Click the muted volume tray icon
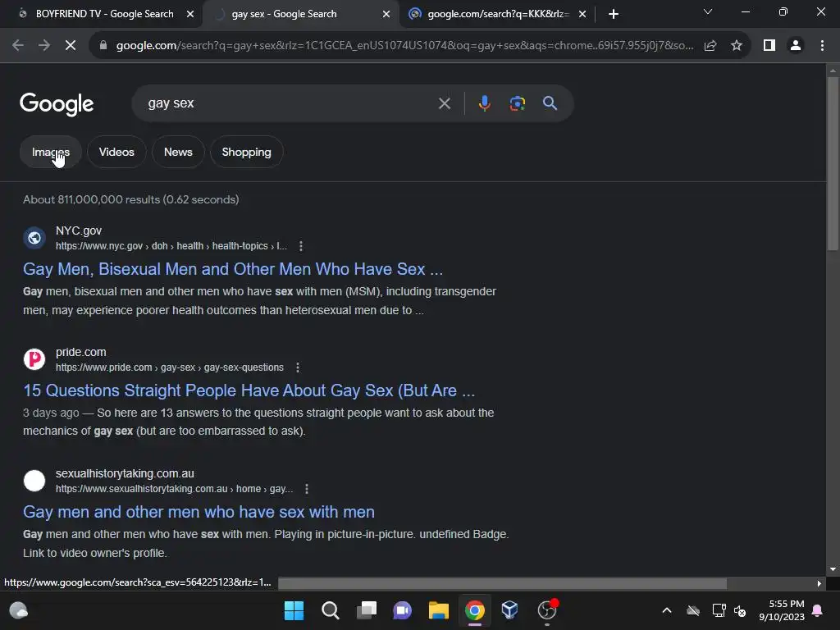The image size is (840, 630). (x=741, y=610)
